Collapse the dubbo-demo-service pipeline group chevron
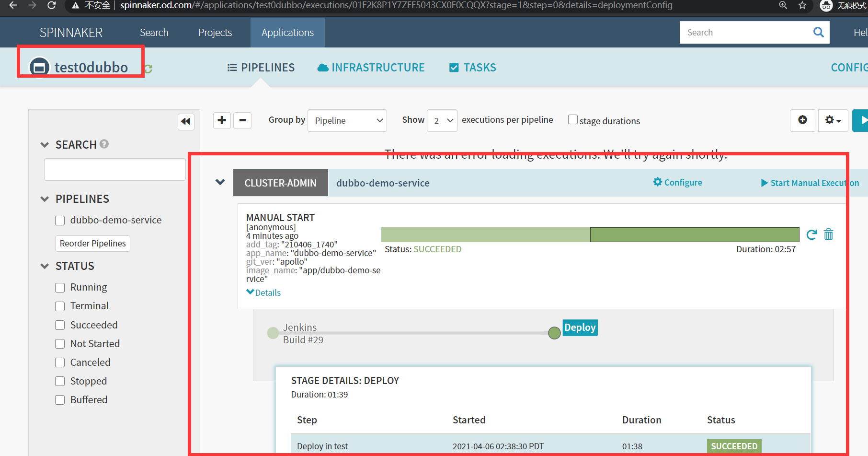868x456 pixels. click(220, 182)
